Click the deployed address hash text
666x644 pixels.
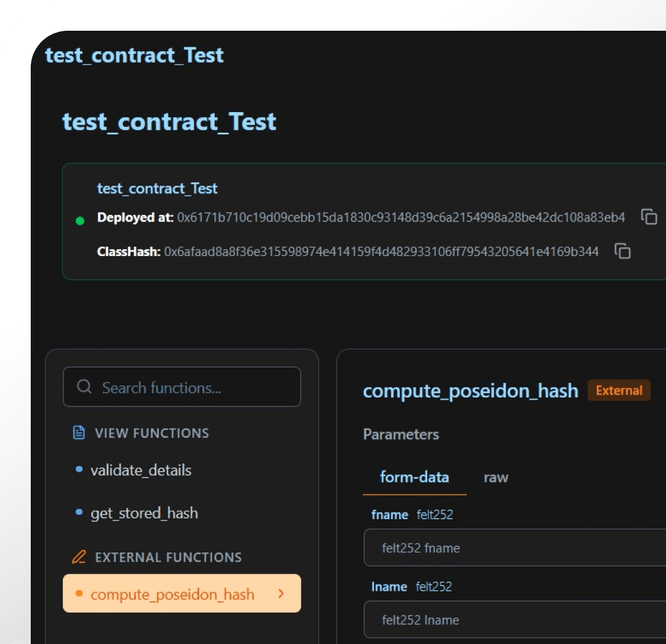coord(401,218)
